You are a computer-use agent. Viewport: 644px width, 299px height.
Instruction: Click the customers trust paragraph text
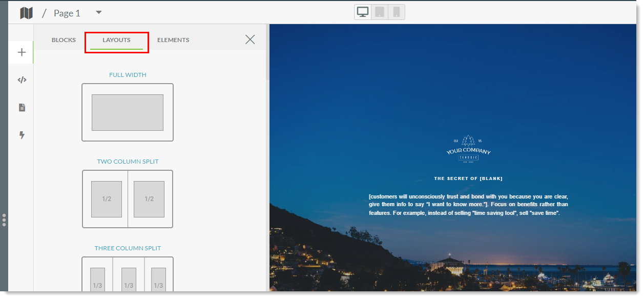point(468,205)
